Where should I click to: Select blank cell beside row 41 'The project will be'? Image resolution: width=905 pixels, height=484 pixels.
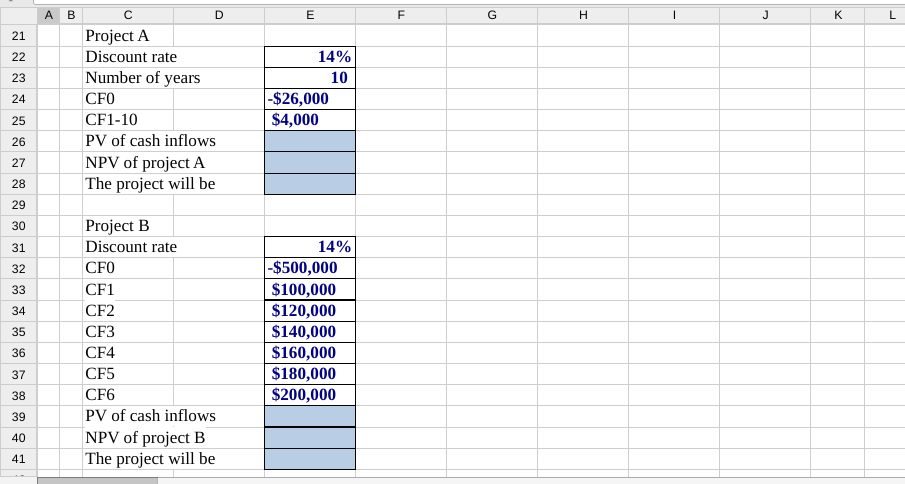coord(310,459)
